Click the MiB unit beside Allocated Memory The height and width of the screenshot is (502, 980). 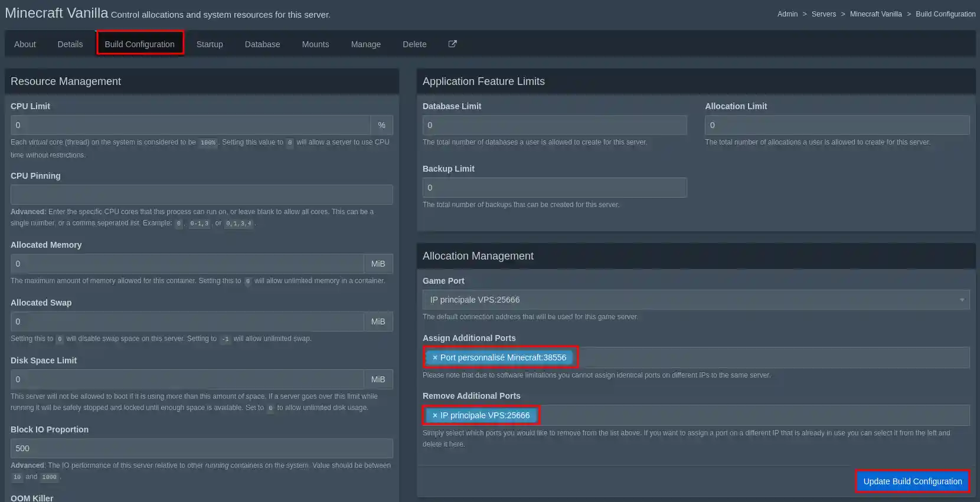pos(378,264)
